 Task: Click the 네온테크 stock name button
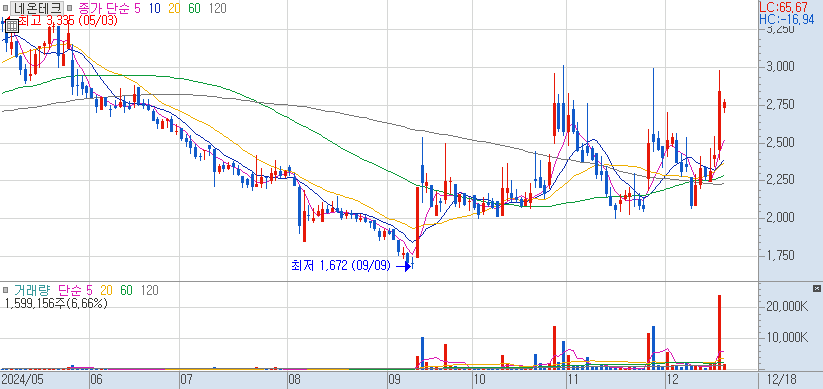coord(38,8)
